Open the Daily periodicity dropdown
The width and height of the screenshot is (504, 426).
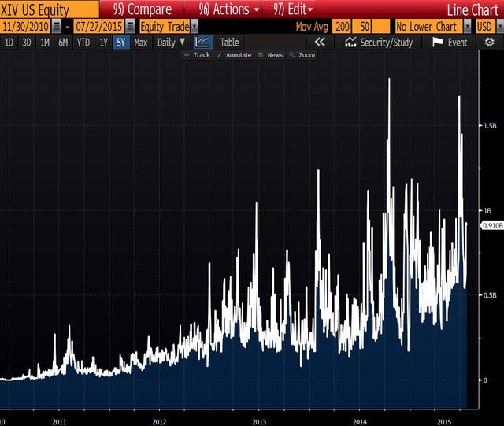183,42
